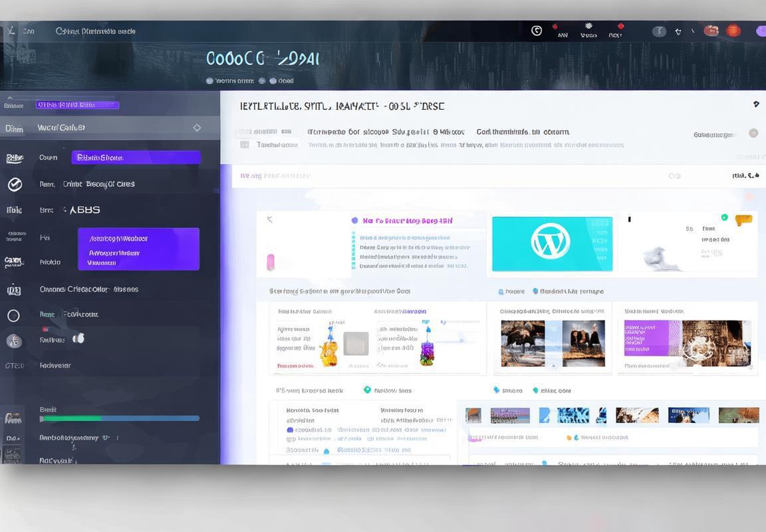Select the green-brown thumbnail ending the bottom strip

click(x=739, y=415)
